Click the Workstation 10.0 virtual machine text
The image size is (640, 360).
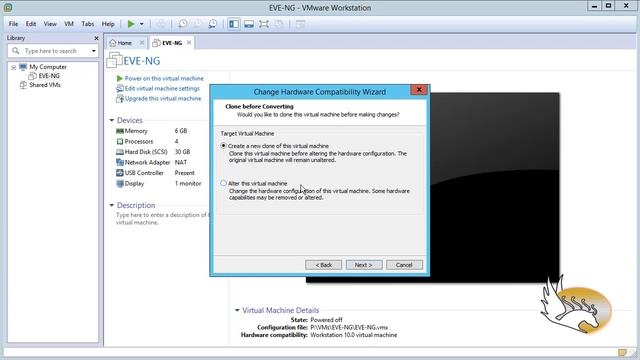click(x=353, y=335)
